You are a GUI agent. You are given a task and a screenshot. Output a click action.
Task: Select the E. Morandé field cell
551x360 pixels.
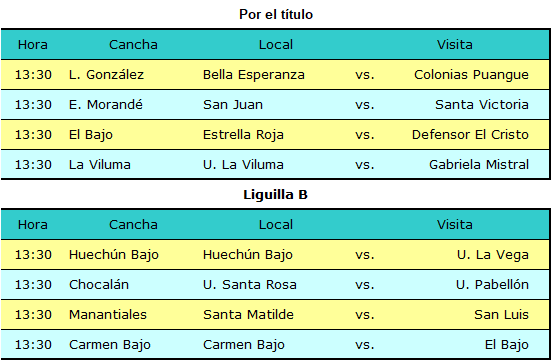coord(106,104)
